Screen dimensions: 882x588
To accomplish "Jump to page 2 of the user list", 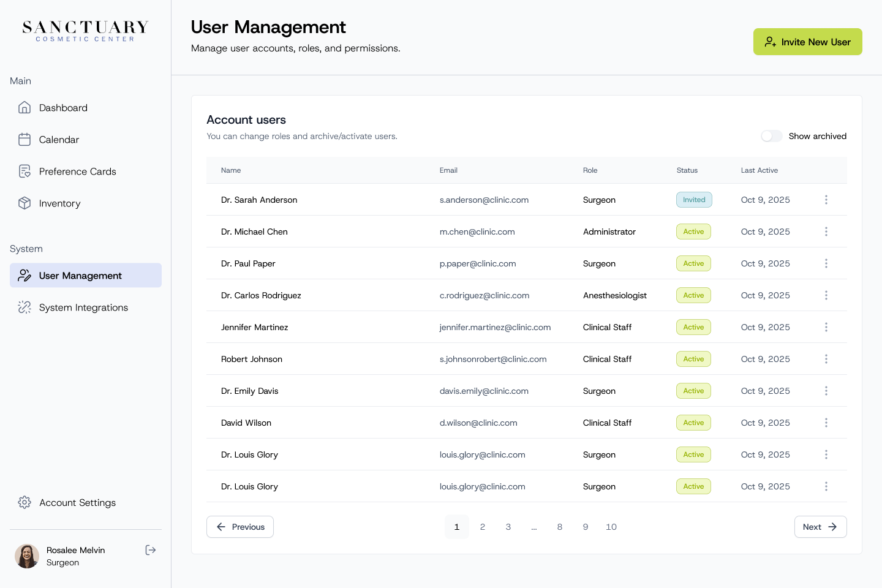I will pyautogui.click(x=483, y=527).
